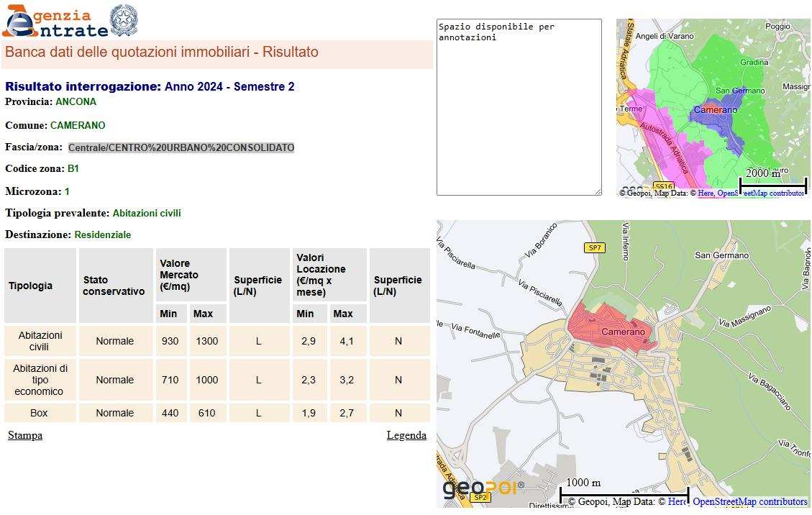Viewport: 812px width, 515px height.
Task: Open the Here link on the detail map
Action: coord(677,501)
